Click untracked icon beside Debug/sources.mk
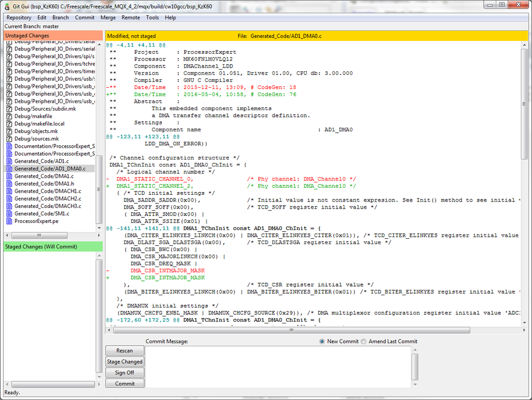 (x=10, y=138)
